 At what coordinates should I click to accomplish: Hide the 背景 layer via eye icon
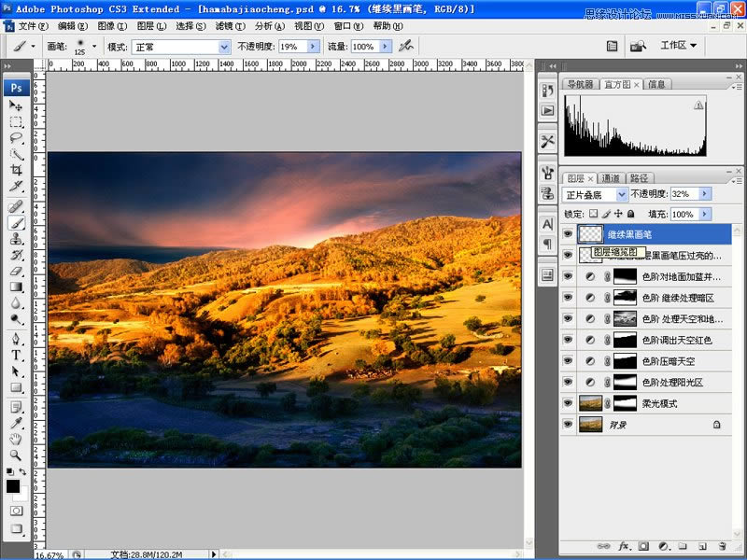pyautogui.click(x=568, y=424)
